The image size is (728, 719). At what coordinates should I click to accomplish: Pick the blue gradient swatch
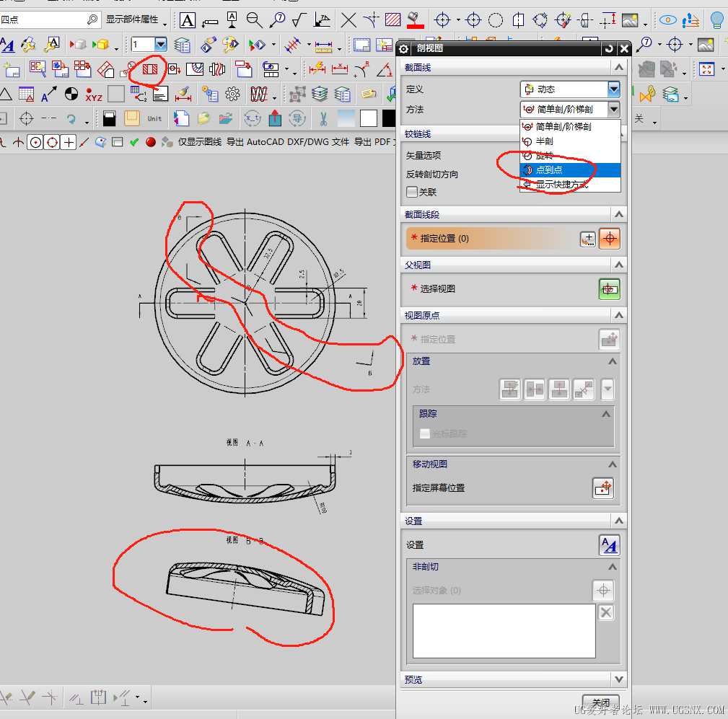click(x=346, y=119)
